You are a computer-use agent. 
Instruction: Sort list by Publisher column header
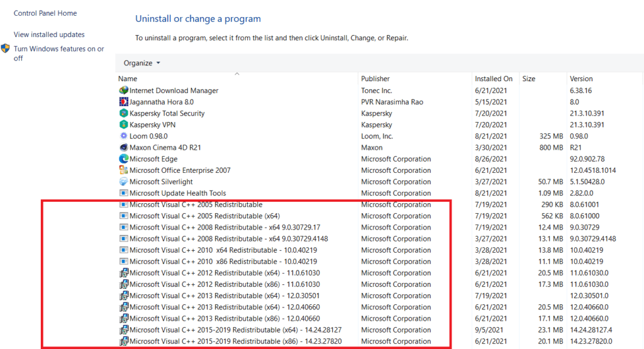click(x=375, y=79)
